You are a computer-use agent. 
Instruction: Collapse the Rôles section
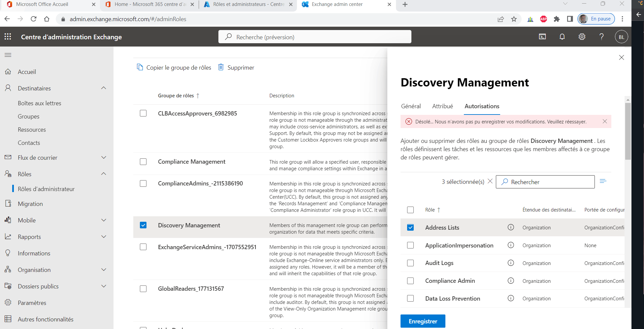[x=104, y=174]
